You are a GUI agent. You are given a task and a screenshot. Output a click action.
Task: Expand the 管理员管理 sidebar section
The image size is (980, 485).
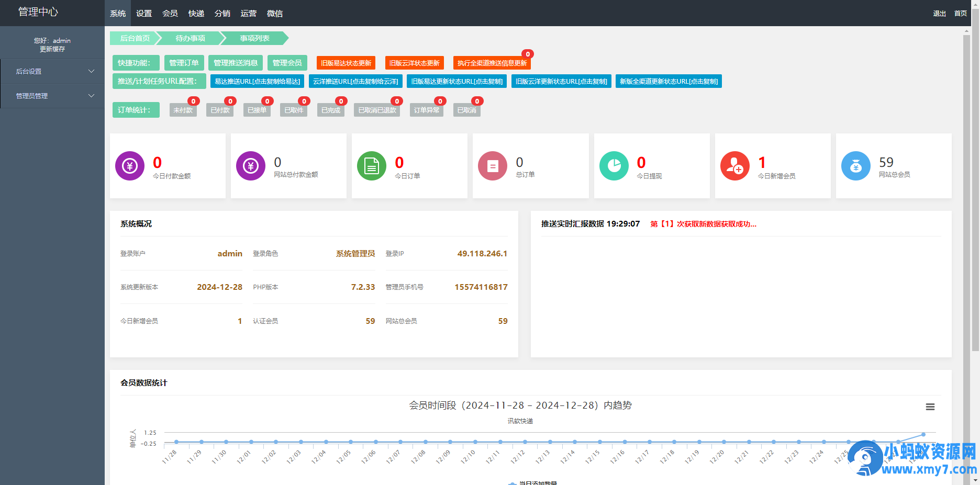point(52,96)
